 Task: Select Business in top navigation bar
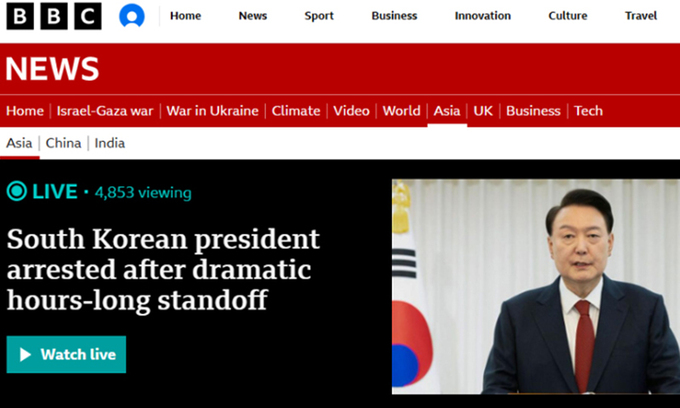point(394,16)
